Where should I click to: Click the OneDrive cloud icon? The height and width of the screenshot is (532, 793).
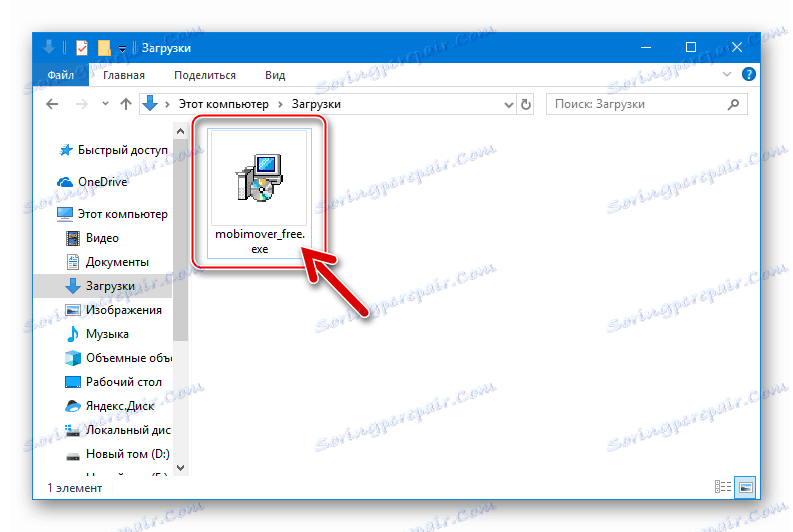(x=65, y=182)
